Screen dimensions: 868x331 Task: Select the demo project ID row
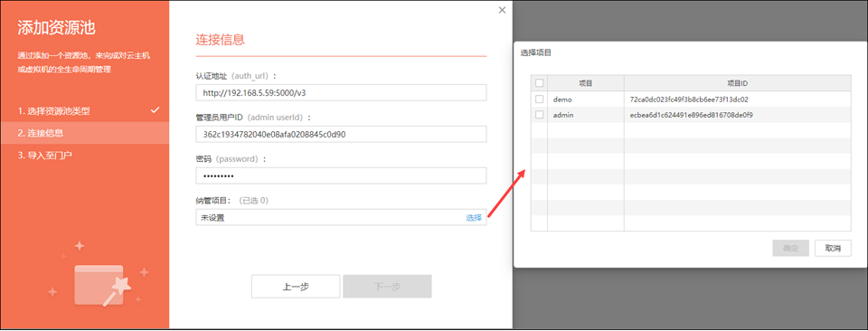(x=691, y=99)
